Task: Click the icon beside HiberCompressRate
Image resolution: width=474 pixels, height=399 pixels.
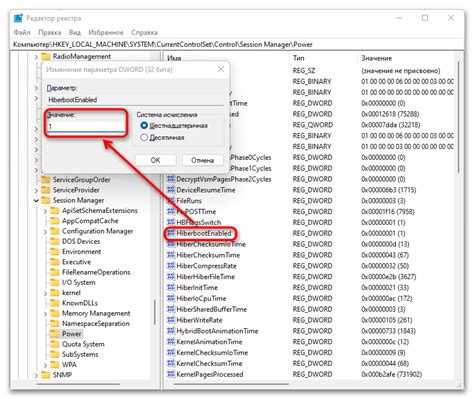Action: pos(171,266)
